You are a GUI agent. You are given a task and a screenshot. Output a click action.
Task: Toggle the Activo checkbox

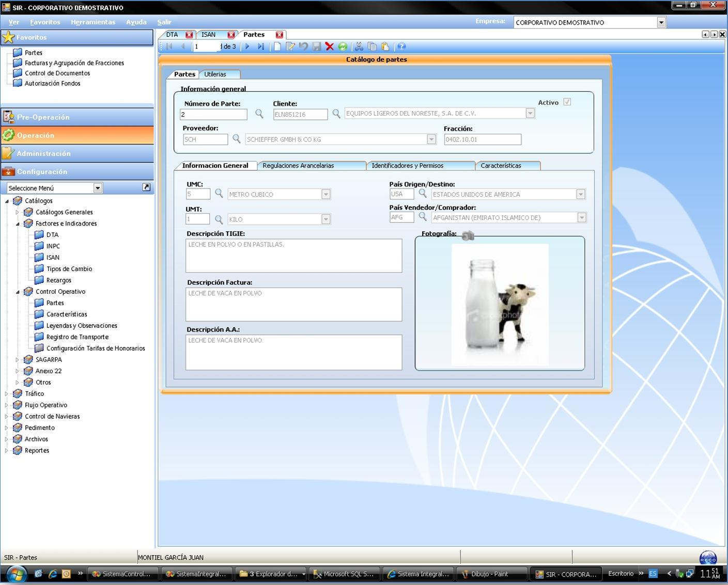point(567,102)
